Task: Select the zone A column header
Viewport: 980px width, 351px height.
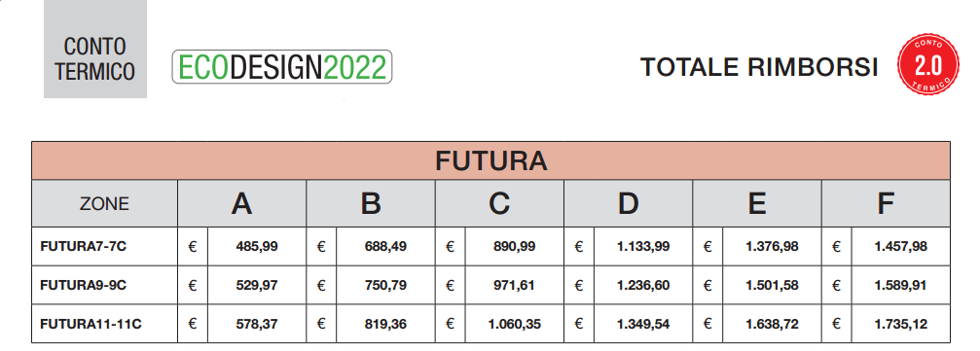Action: point(242,203)
